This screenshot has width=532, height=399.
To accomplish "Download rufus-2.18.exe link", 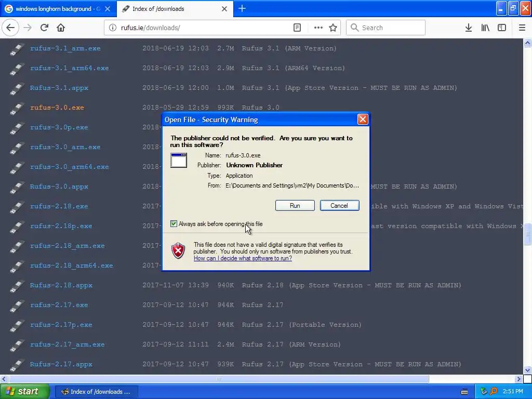I will 59,206.
